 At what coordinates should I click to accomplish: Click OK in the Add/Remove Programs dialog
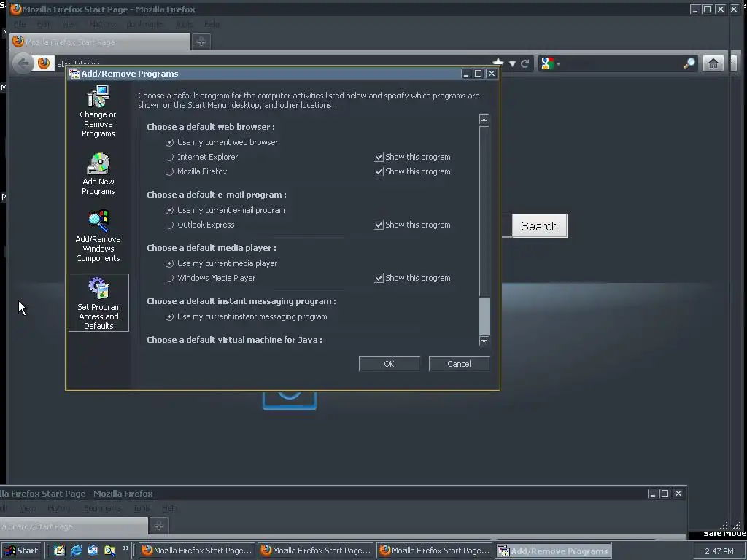coord(390,364)
